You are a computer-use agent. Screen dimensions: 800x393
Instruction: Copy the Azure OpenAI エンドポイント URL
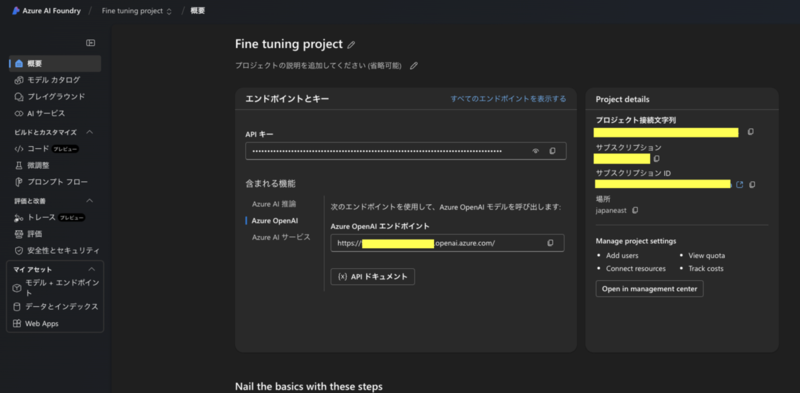click(x=550, y=243)
